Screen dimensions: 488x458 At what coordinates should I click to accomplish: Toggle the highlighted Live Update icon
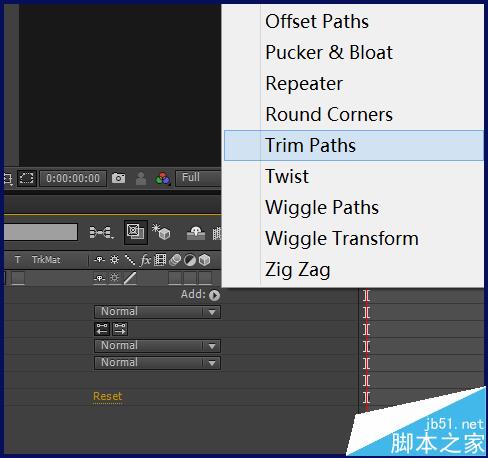click(136, 232)
